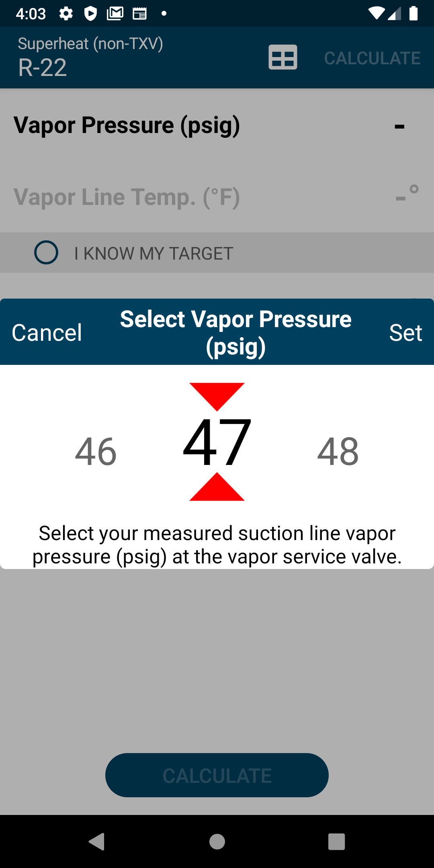The width and height of the screenshot is (434, 868).
Task: Tap CALCULATE in the top header
Action: pos(373,58)
